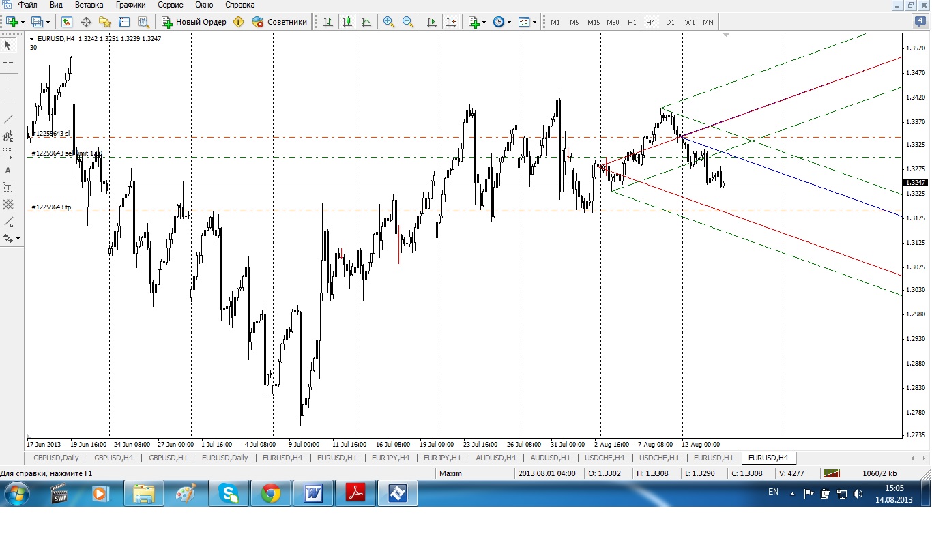Click the connection status bars indicator
932x560 pixels.
[x=832, y=473]
